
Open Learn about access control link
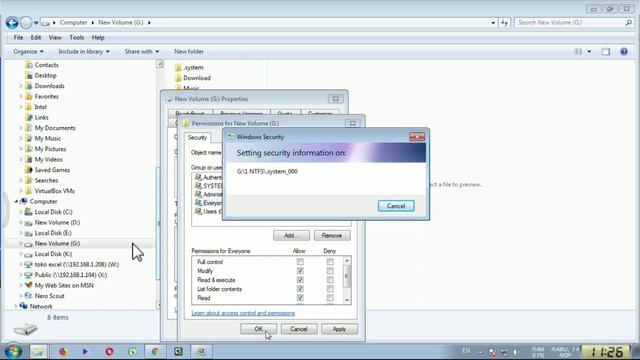pos(243,313)
